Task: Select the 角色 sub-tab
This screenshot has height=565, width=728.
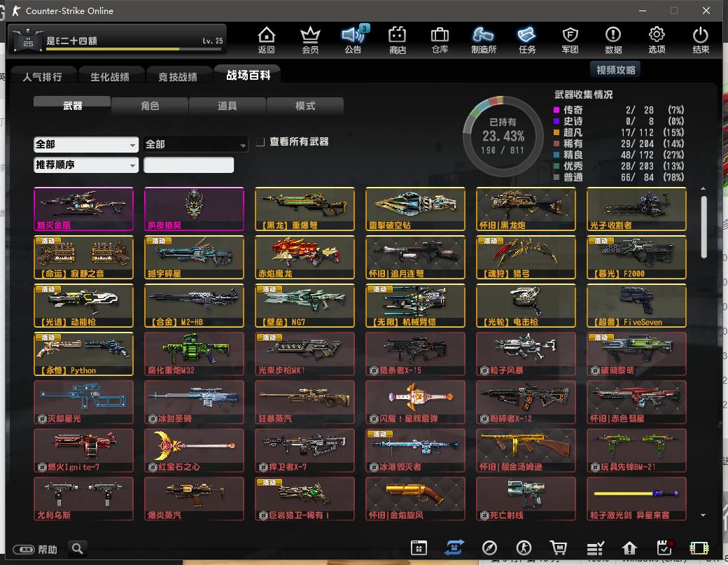Action: [x=150, y=106]
